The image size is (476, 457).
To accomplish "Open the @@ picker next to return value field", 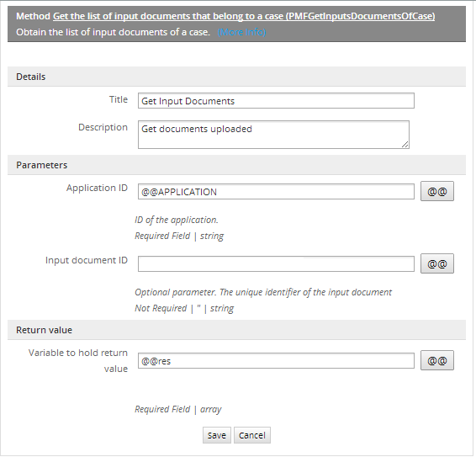I will tap(436, 360).
